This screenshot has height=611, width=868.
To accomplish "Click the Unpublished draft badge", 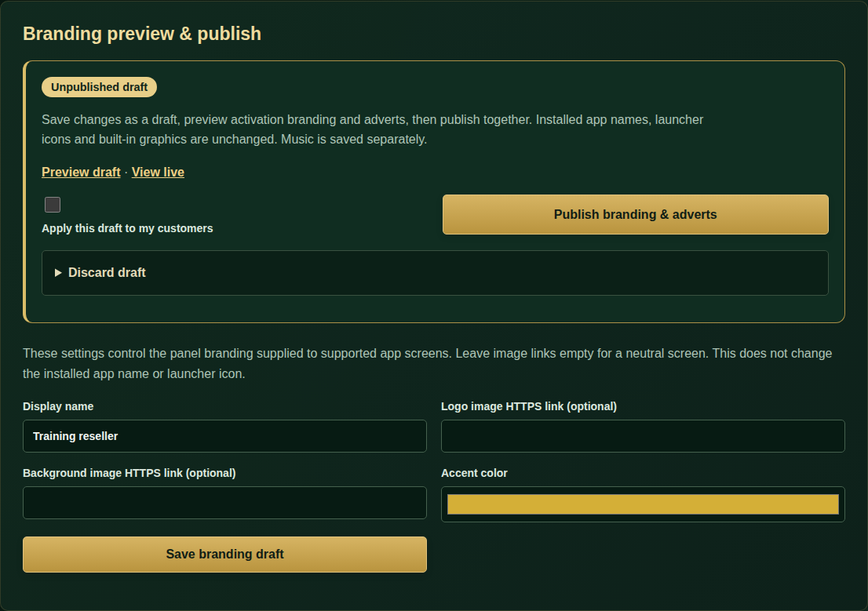I will [99, 87].
